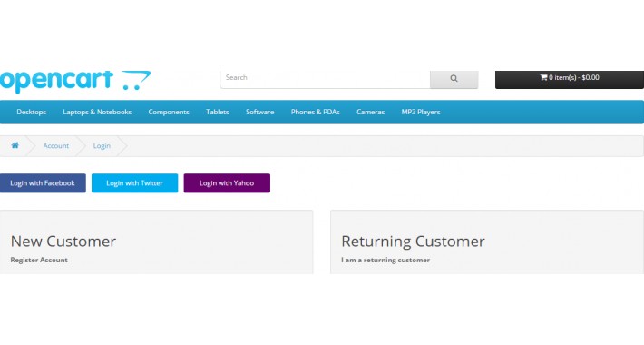Open the Laptops & Notebooks menu
The width and height of the screenshot is (644, 345).
pos(97,112)
